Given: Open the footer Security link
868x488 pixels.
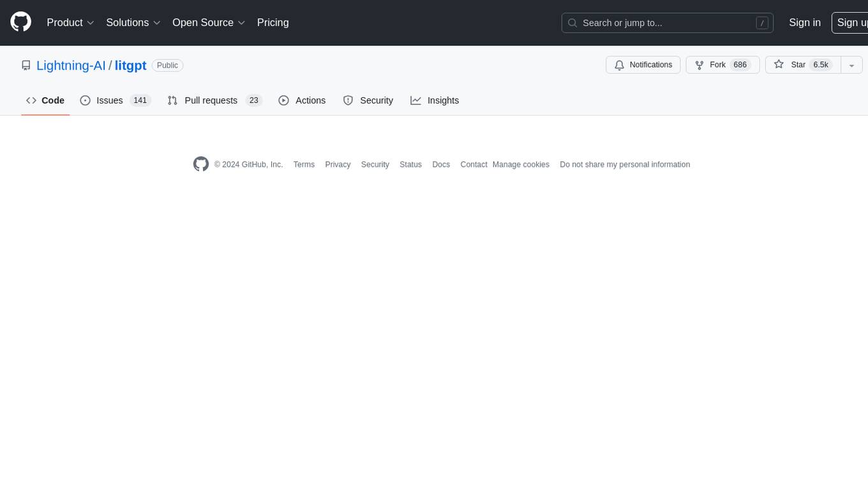Looking at the screenshot, I should pyautogui.click(x=375, y=165).
